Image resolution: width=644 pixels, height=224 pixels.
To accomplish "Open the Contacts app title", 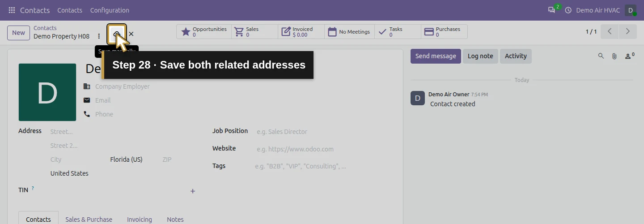I will pyautogui.click(x=35, y=10).
